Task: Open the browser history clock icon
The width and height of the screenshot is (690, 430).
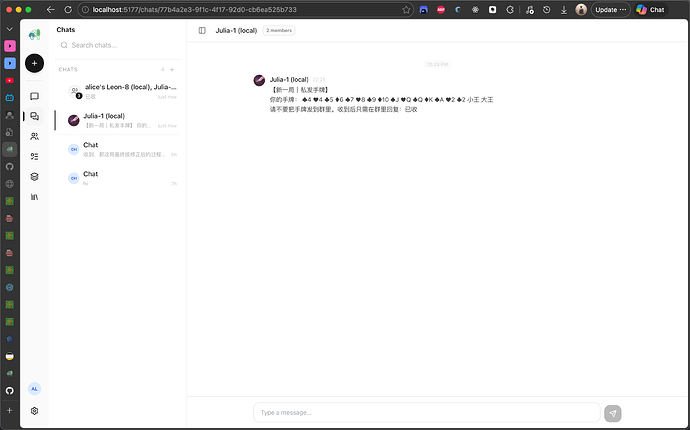Action: pyautogui.click(x=547, y=10)
